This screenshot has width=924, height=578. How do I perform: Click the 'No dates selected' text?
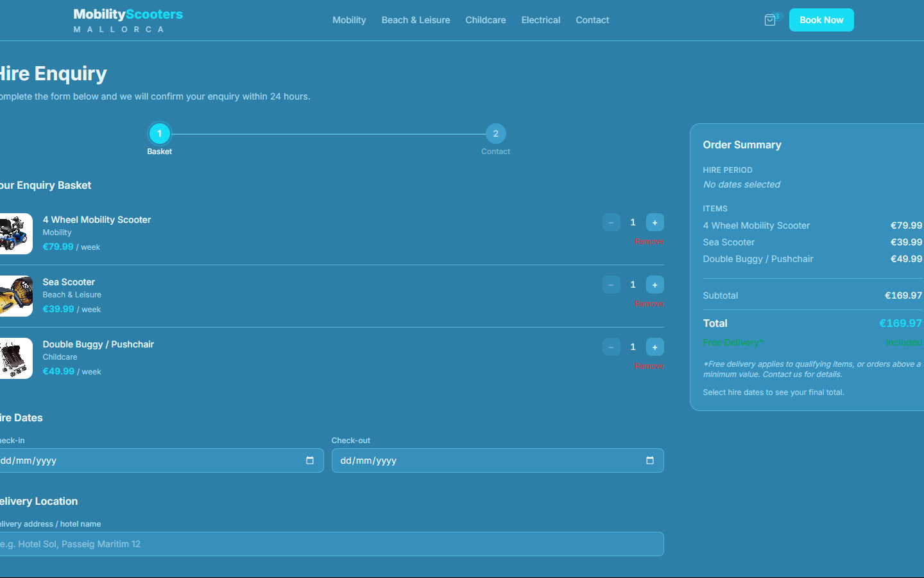click(742, 184)
